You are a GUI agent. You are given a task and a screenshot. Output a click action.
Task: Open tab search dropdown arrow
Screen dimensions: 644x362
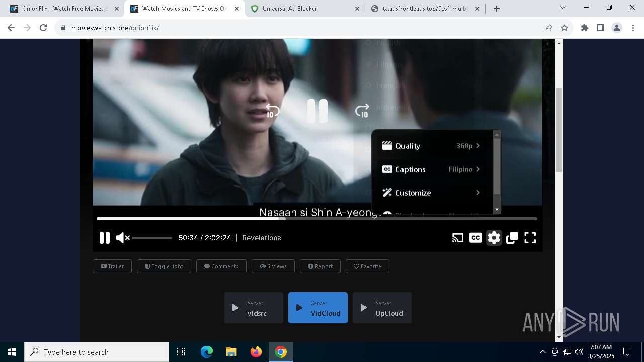coord(563,8)
